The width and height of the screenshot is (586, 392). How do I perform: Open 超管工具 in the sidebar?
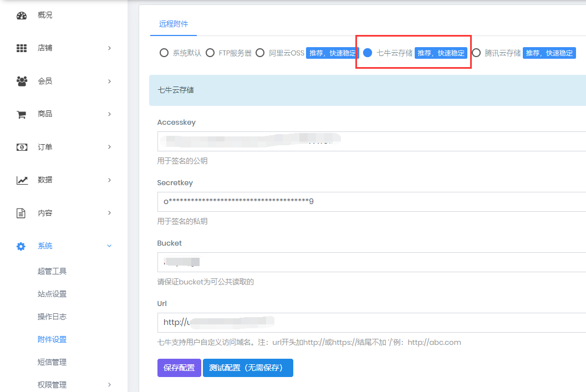52,271
